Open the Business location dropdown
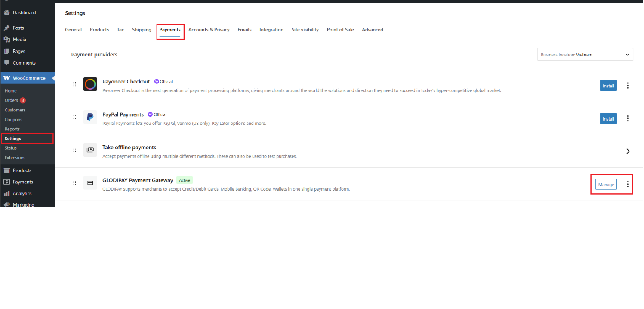 click(x=585, y=55)
